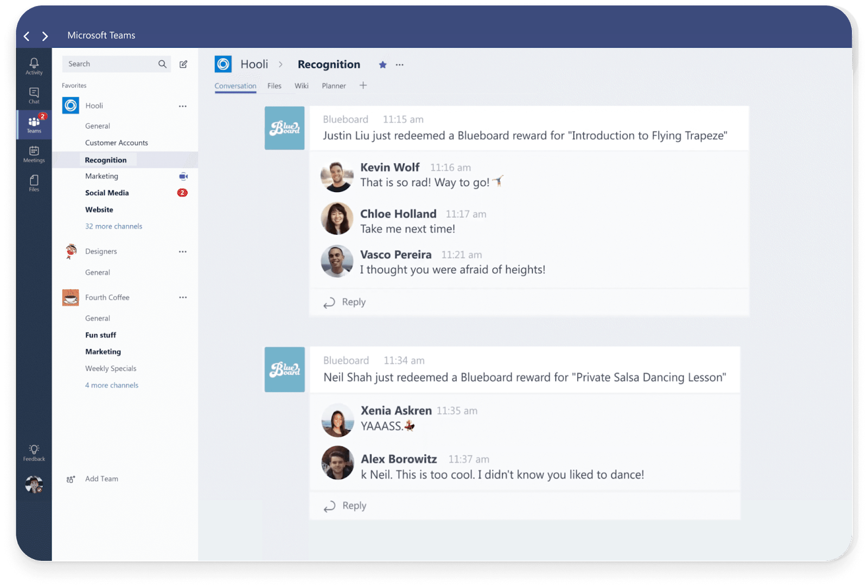Viewport: 868px width, 588px height.
Task: Switch to the Planner tab
Action: coord(334,86)
